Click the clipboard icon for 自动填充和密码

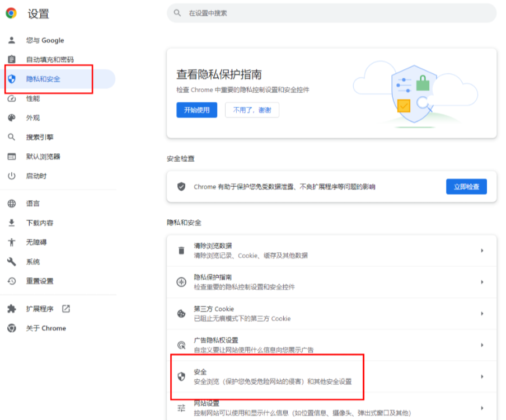pyautogui.click(x=12, y=59)
